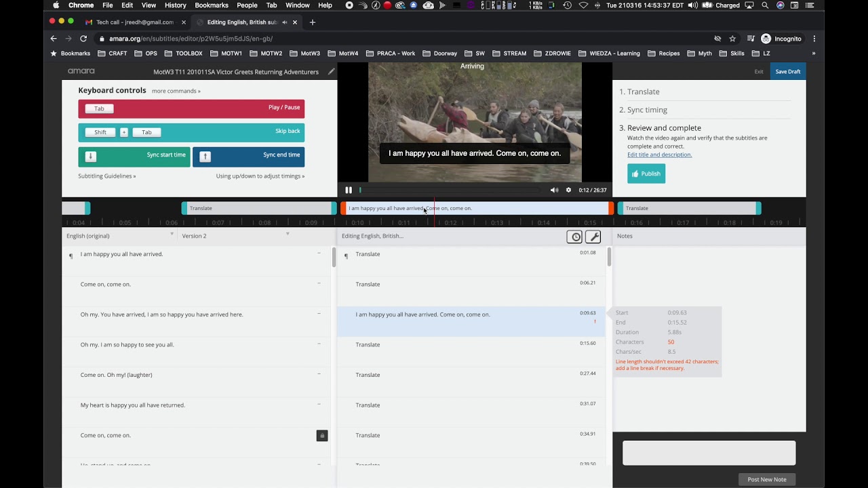Image resolution: width=868 pixels, height=488 pixels.
Task: Open Edit title and description link
Action: (659, 155)
